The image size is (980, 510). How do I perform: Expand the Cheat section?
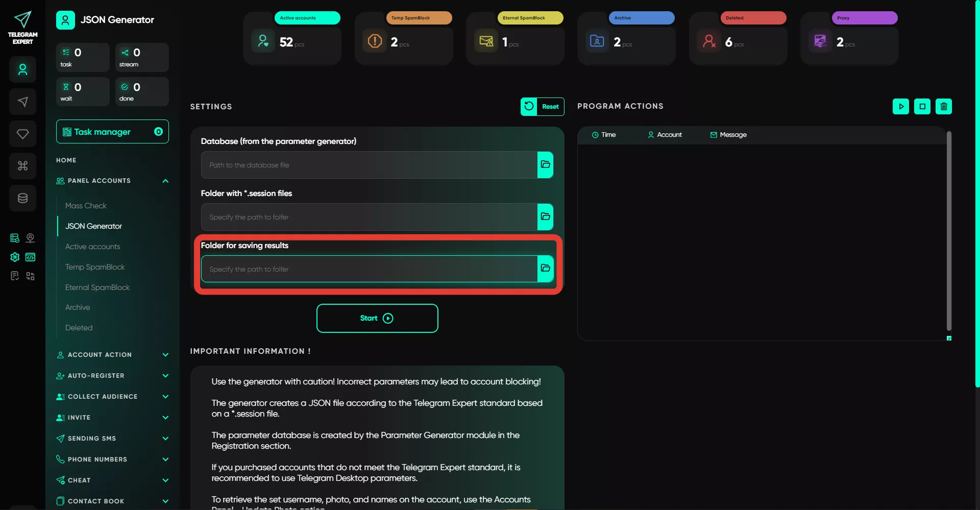[x=165, y=480]
